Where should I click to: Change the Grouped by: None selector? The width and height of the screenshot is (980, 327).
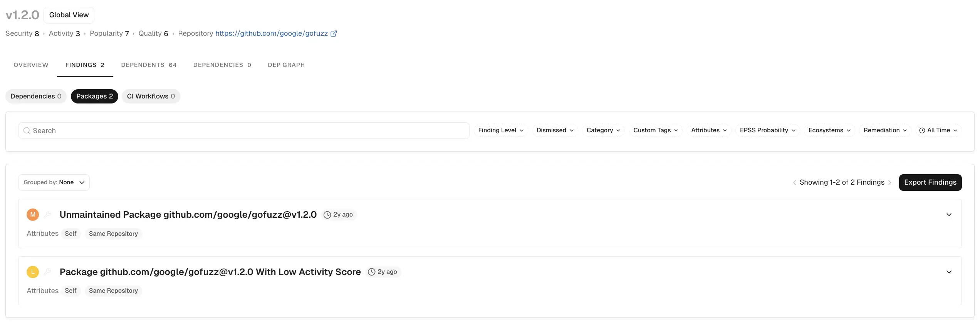(54, 182)
